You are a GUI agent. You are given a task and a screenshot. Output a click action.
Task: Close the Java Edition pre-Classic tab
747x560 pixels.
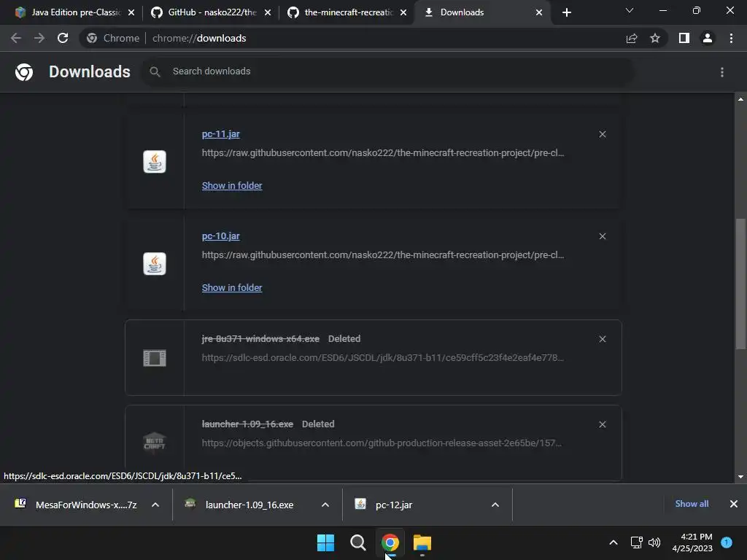point(131,12)
